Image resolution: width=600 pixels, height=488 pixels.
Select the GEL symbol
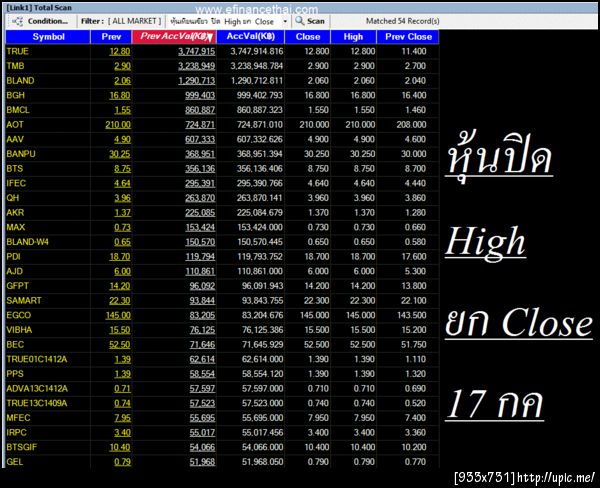click(15, 462)
